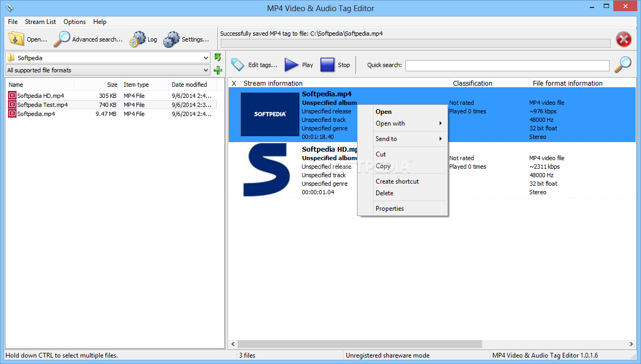Click the Edit tags tag icon

coord(238,65)
